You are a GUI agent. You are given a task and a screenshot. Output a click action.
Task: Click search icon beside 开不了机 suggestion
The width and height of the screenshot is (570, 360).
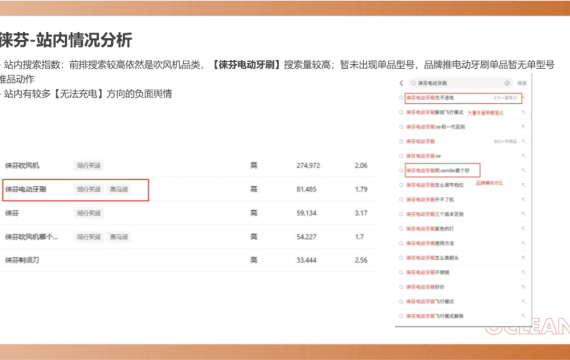click(401, 200)
